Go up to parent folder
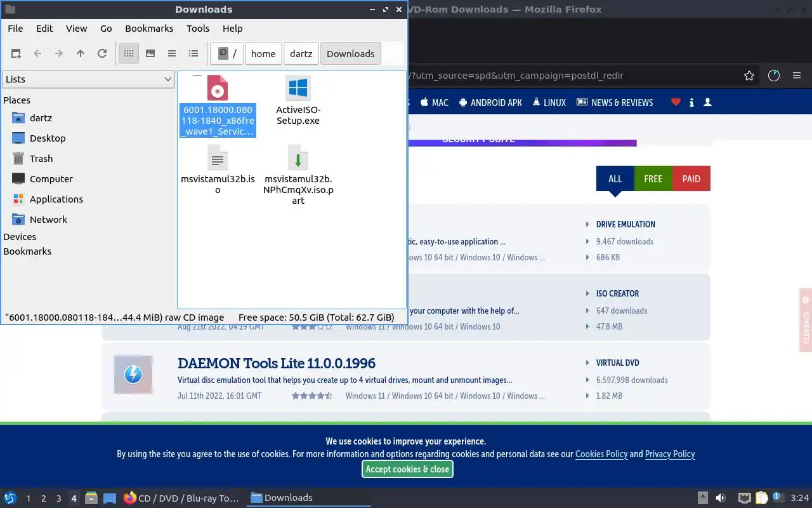 (81, 54)
